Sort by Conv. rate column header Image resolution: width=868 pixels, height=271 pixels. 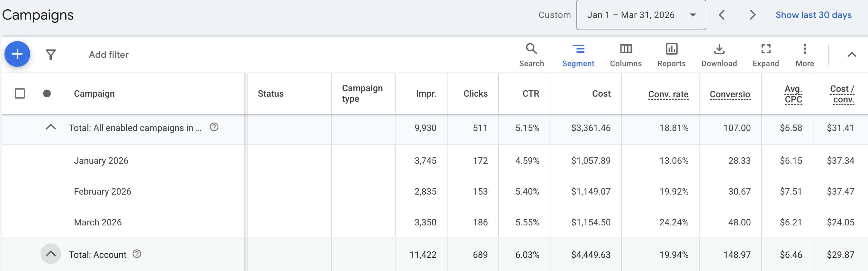click(668, 94)
